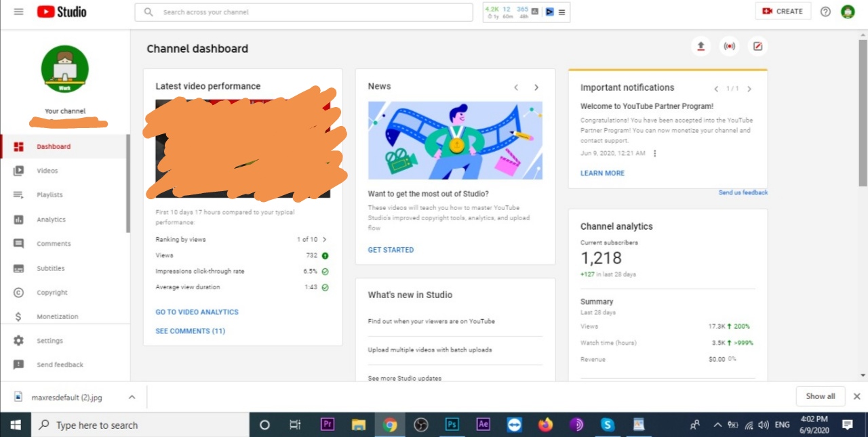Click the go live broadcast icon
The height and width of the screenshot is (437, 868).
(729, 47)
